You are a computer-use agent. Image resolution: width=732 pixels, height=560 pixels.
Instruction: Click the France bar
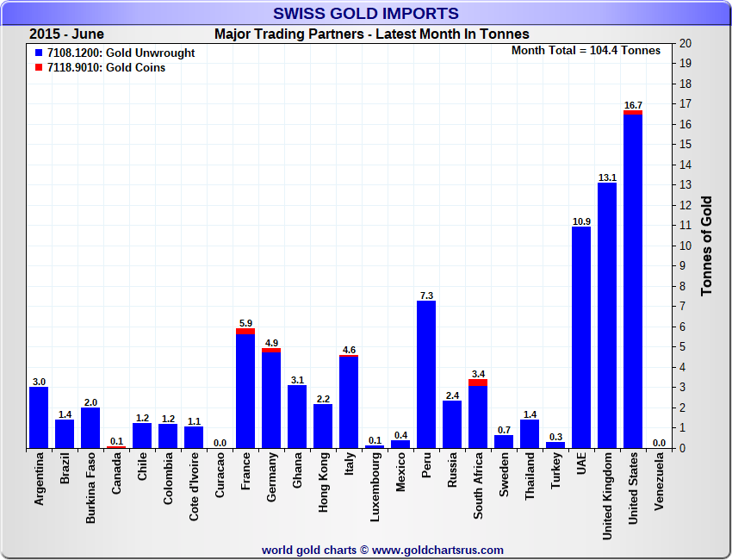click(245, 392)
